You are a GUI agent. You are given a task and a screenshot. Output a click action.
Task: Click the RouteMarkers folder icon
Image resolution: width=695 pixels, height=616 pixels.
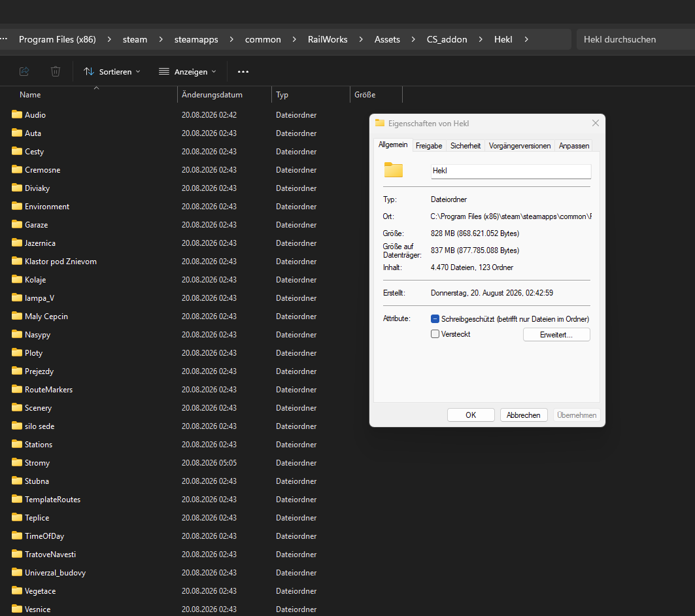click(x=17, y=389)
